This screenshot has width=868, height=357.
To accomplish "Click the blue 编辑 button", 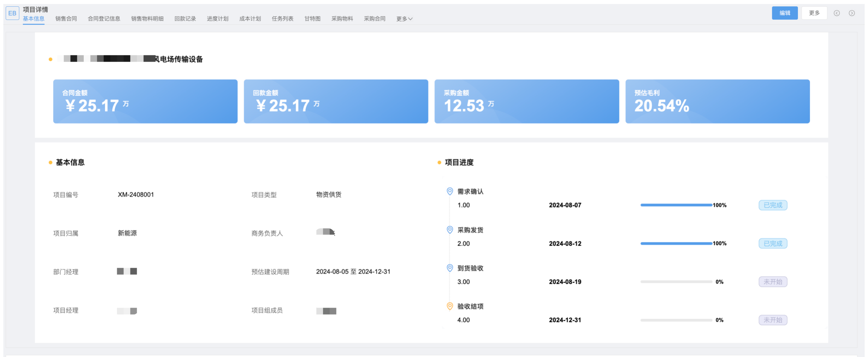I will click(785, 13).
